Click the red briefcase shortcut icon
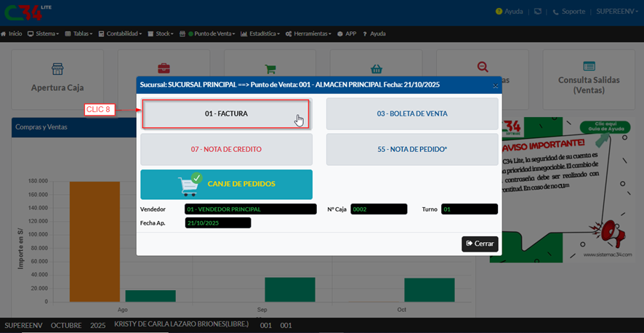This screenshot has height=333, width=644. point(164,69)
